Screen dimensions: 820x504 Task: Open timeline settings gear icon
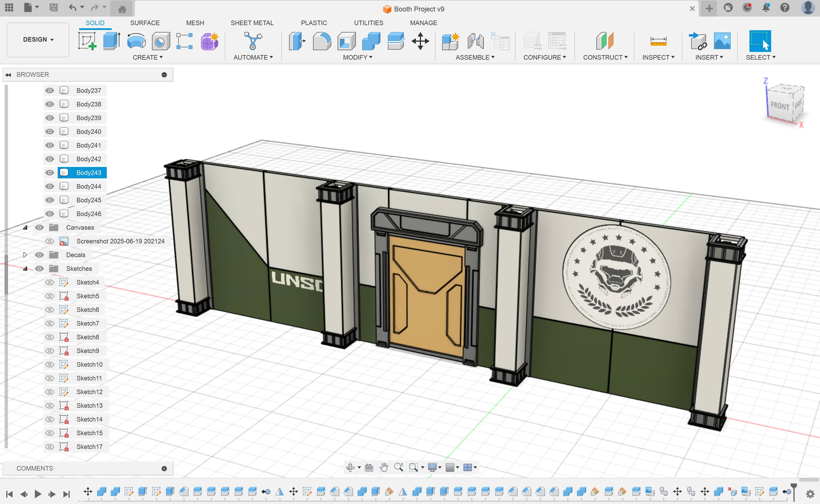(x=810, y=494)
